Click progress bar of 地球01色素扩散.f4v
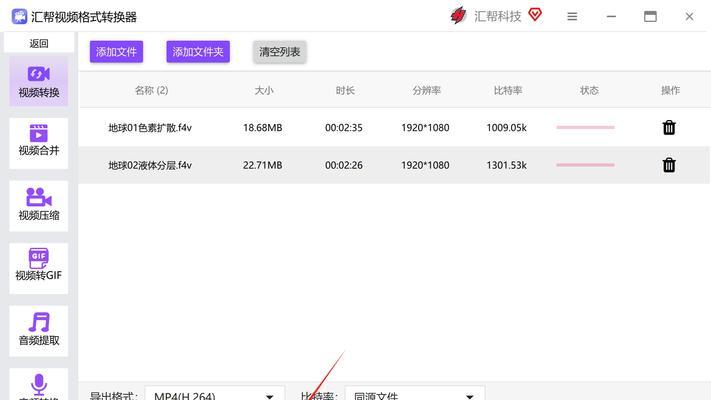711x400 pixels. pyautogui.click(x=585, y=127)
